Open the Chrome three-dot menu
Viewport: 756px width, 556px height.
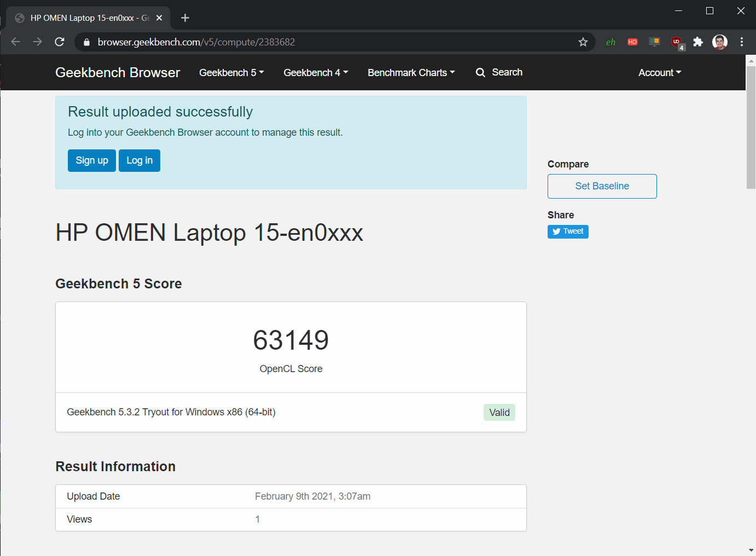742,42
